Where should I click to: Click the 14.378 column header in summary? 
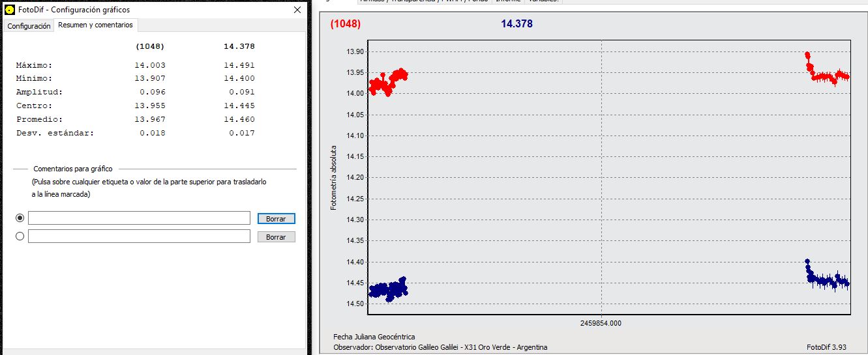[x=239, y=46]
